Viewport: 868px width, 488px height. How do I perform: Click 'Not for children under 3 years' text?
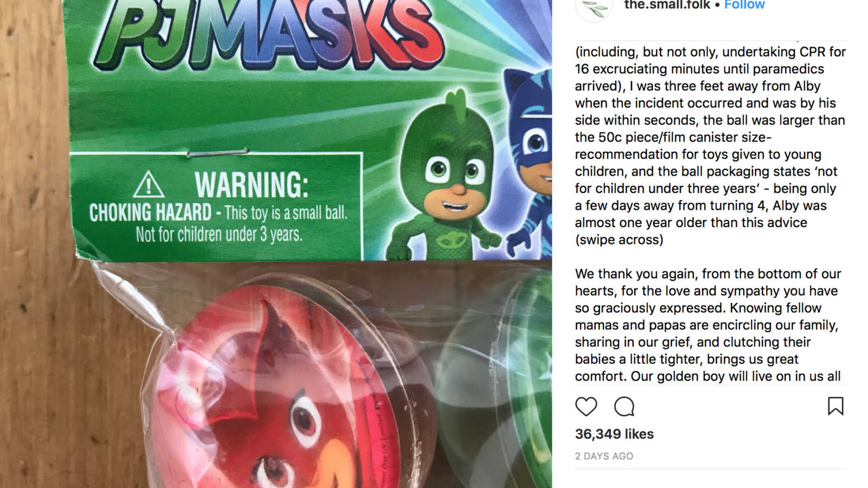pyautogui.click(x=219, y=234)
